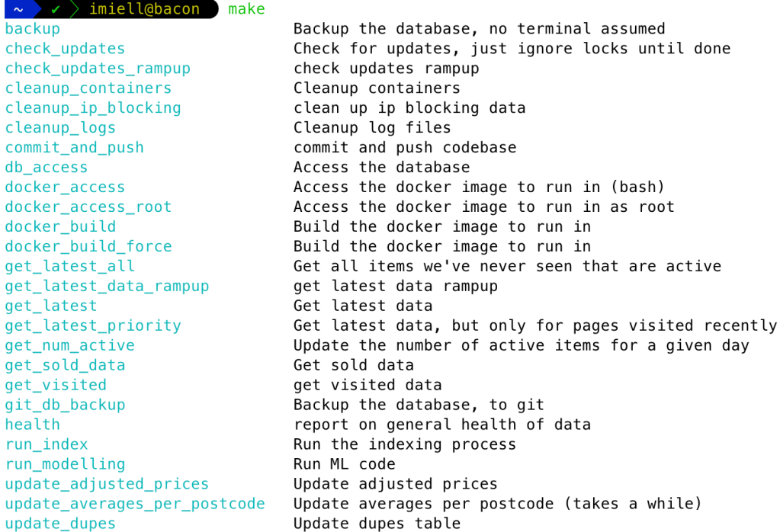
Task: Click the git_db_backup target
Action: pyautogui.click(x=65, y=405)
